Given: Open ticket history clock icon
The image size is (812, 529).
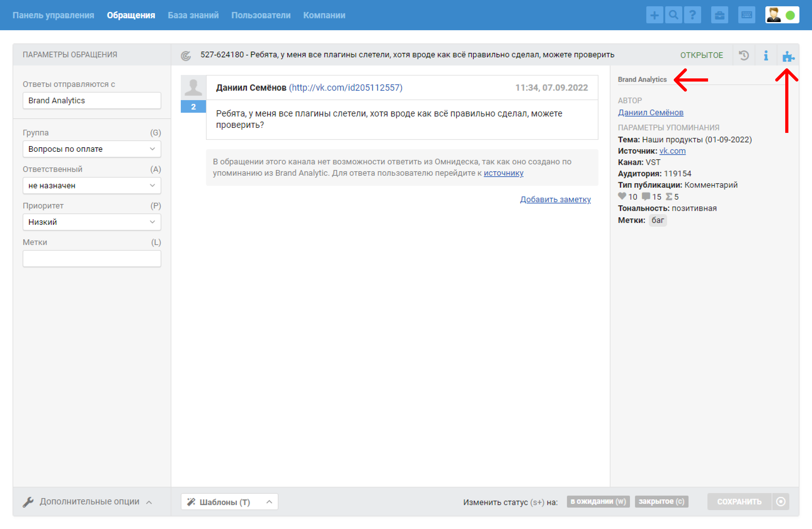Looking at the screenshot, I should (744, 55).
